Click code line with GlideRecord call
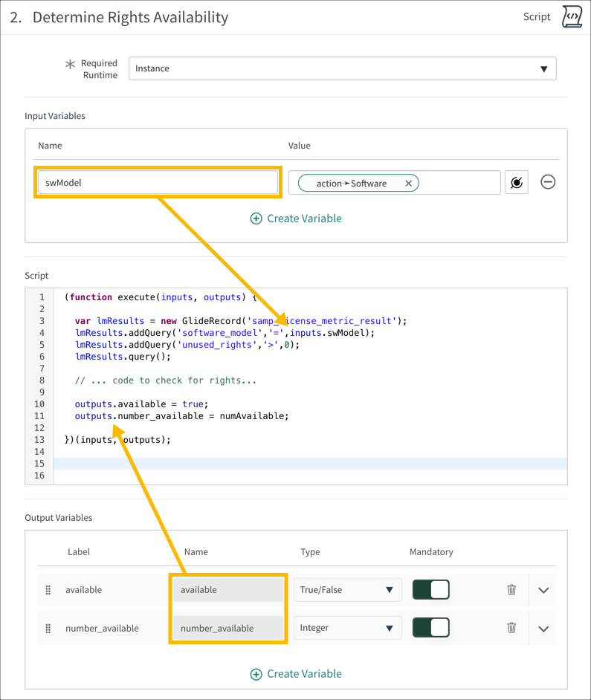Screen dimensions: 591x700 tap(241, 321)
